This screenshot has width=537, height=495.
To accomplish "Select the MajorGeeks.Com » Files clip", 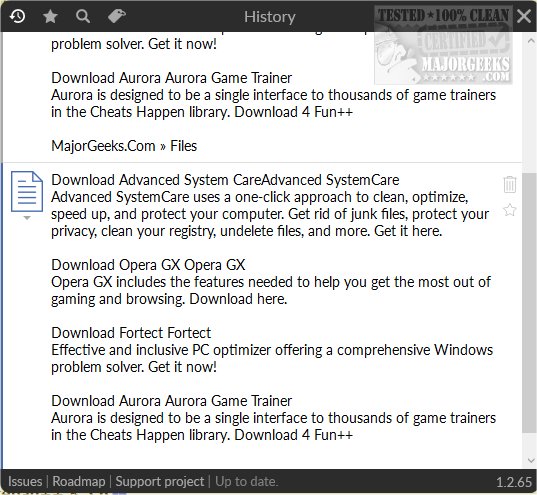I will (x=124, y=146).
